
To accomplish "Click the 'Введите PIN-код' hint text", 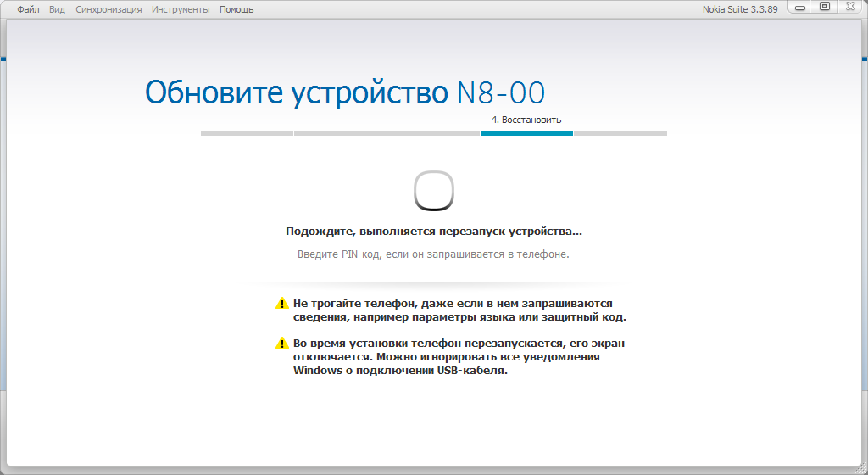I will 433,254.
